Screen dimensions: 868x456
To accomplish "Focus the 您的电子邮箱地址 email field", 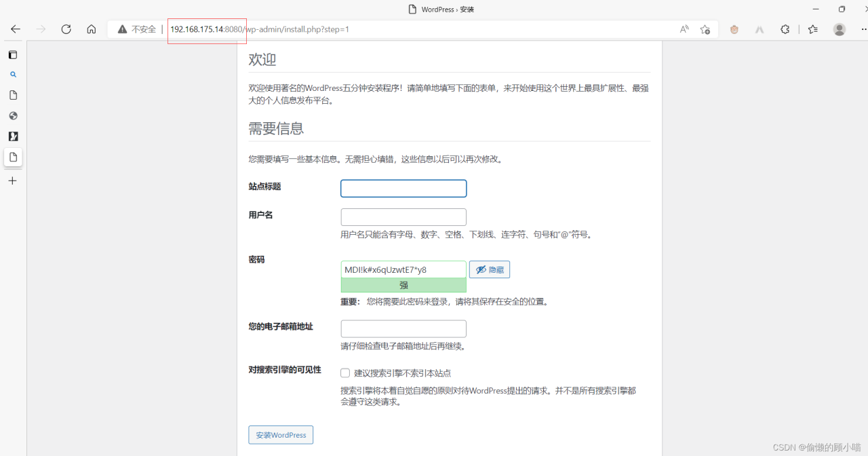I will pyautogui.click(x=403, y=328).
